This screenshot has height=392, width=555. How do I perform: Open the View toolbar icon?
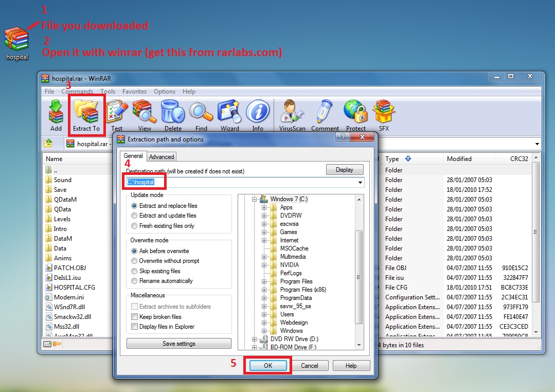[145, 115]
